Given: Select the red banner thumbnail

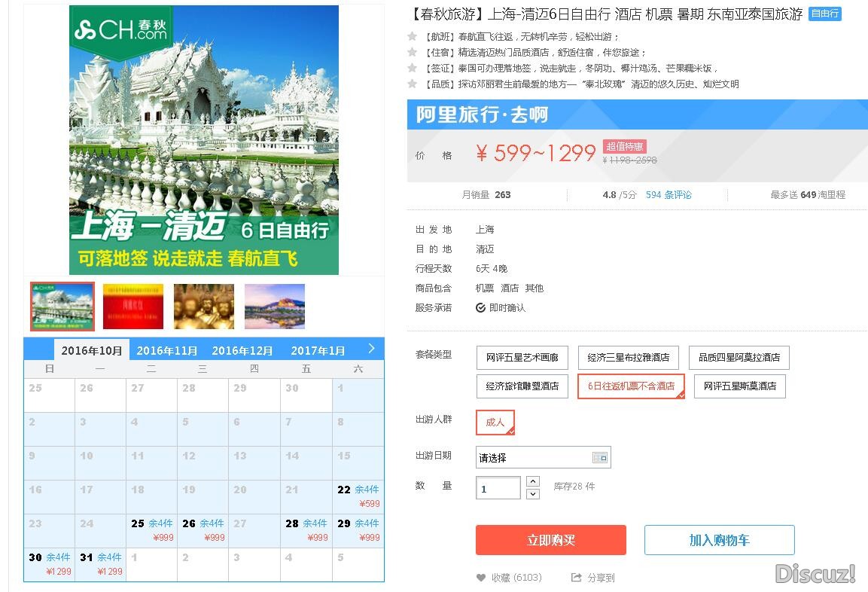Looking at the screenshot, I should pyautogui.click(x=132, y=307).
